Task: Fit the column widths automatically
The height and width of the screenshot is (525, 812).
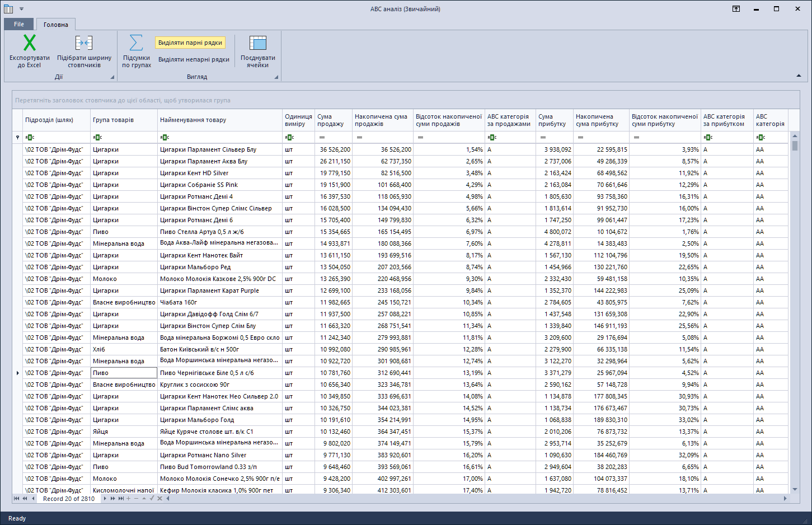Action: pyautogui.click(x=84, y=51)
